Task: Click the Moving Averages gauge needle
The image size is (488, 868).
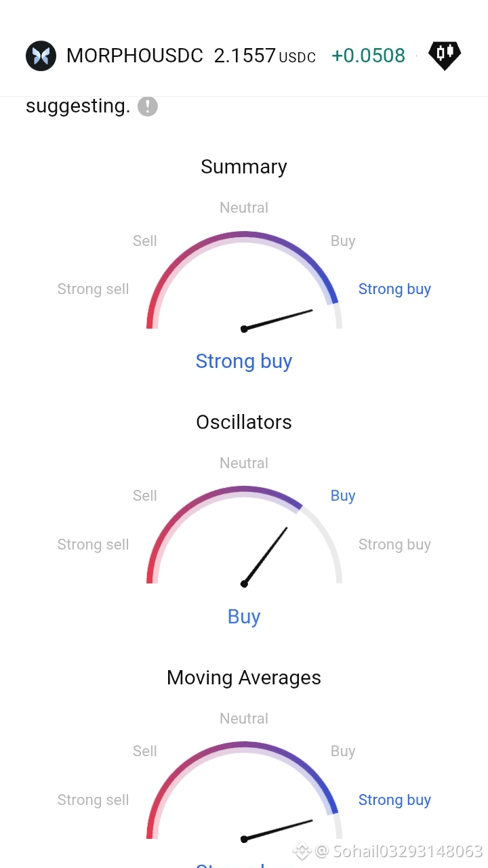Action: coord(277,830)
